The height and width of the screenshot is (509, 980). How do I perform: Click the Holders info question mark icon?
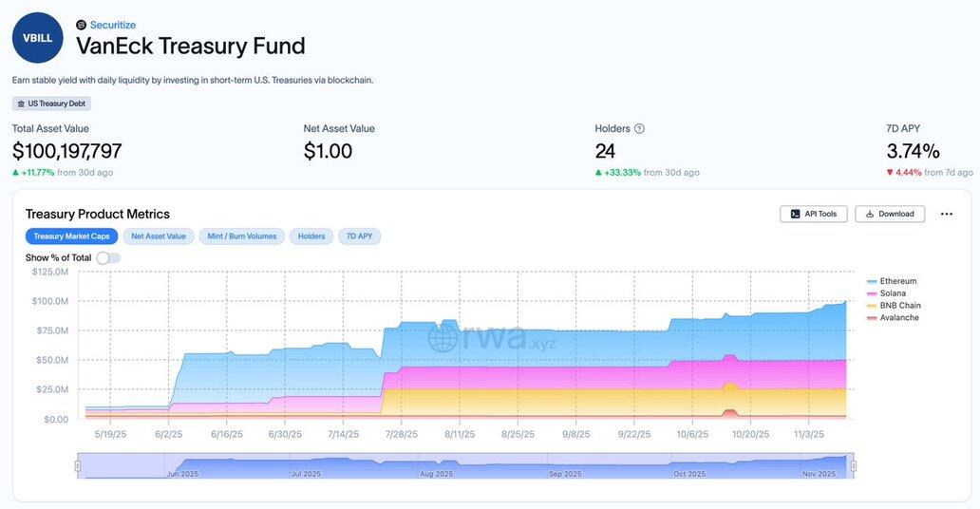[639, 129]
